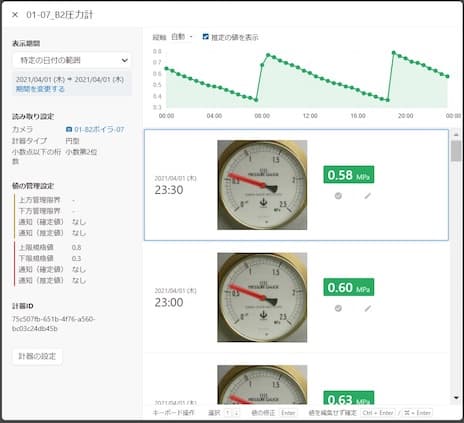Close the 01-07_B2圧力計 panel with X

(x=15, y=15)
